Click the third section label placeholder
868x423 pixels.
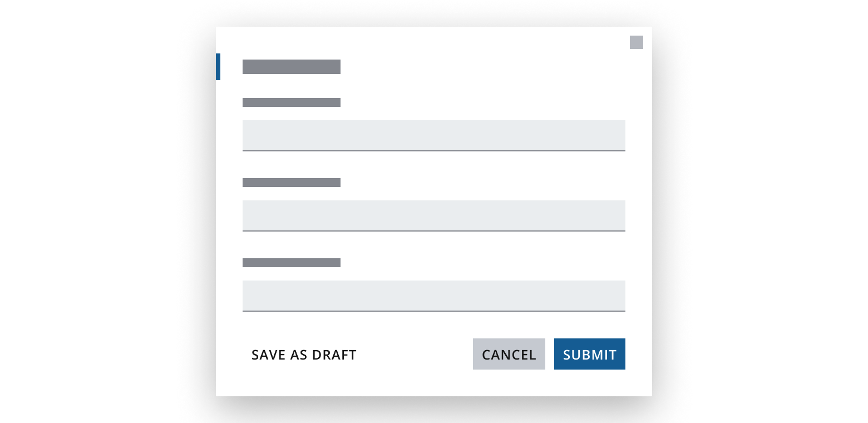click(291, 262)
